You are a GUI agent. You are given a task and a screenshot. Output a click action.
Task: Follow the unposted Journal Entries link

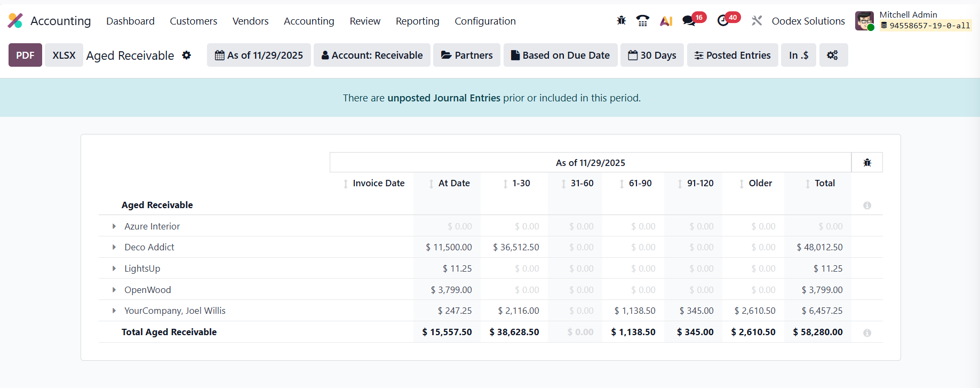click(x=443, y=98)
